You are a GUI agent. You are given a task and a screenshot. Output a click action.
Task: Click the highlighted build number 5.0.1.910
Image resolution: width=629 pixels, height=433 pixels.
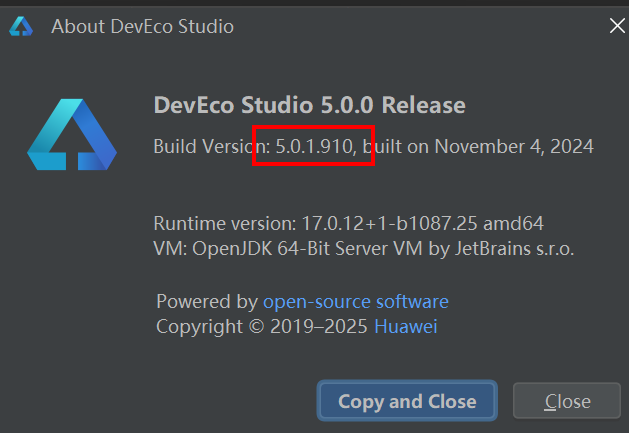click(x=314, y=146)
